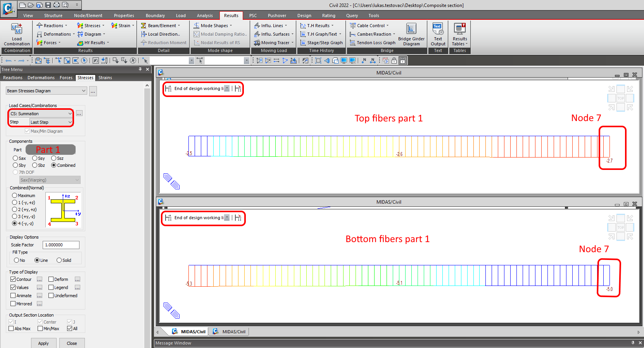Image resolution: width=644 pixels, height=348 pixels.
Task: Open construction stage dropdown in top view
Action: (227, 88)
